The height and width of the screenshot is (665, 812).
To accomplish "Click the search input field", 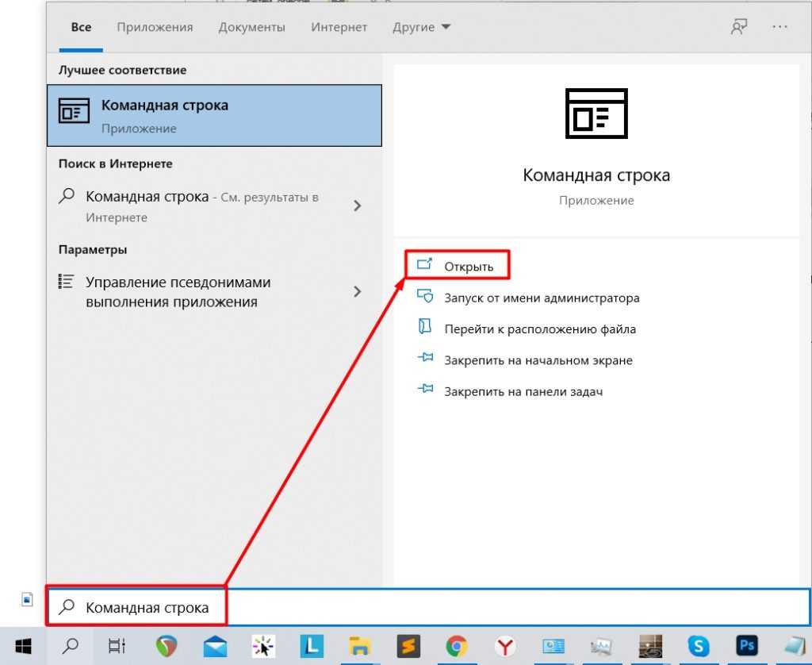I will [427, 607].
